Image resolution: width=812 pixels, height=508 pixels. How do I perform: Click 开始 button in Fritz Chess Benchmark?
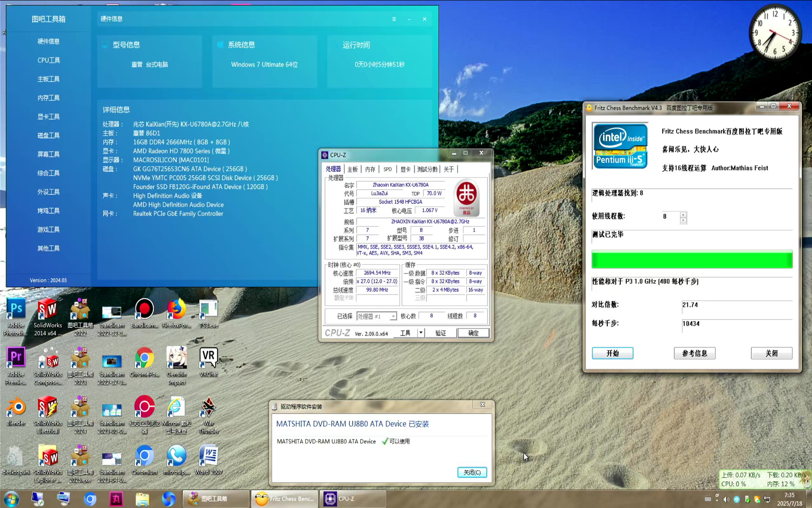(612, 353)
